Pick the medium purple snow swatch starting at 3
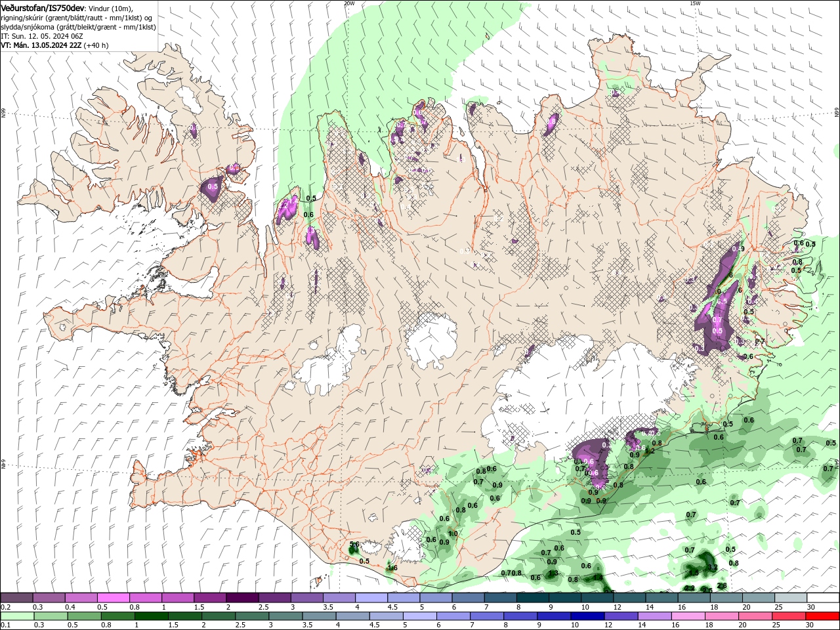This screenshot has height=630, width=840. click(x=306, y=598)
